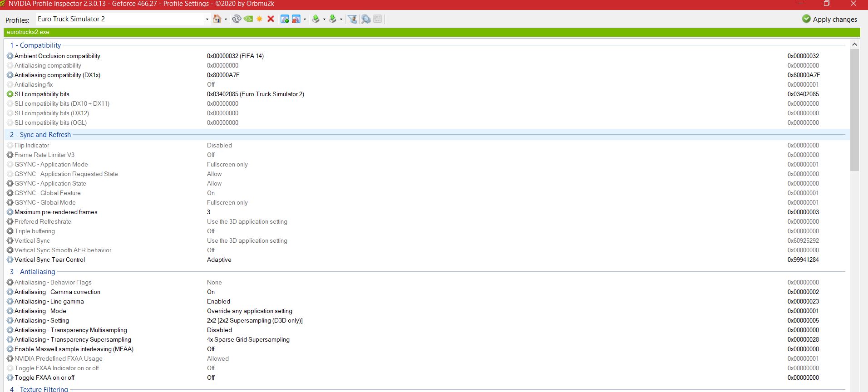Click the hex value 0x60925292
The width and height of the screenshot is (868, 392).
point(803,241)
